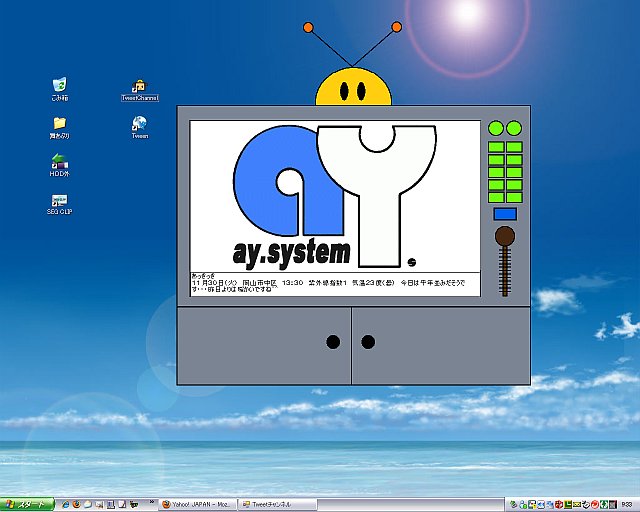Switch to Tweetチャンネル taskbar button
640x512 pixels.
[x=278, y=505]
